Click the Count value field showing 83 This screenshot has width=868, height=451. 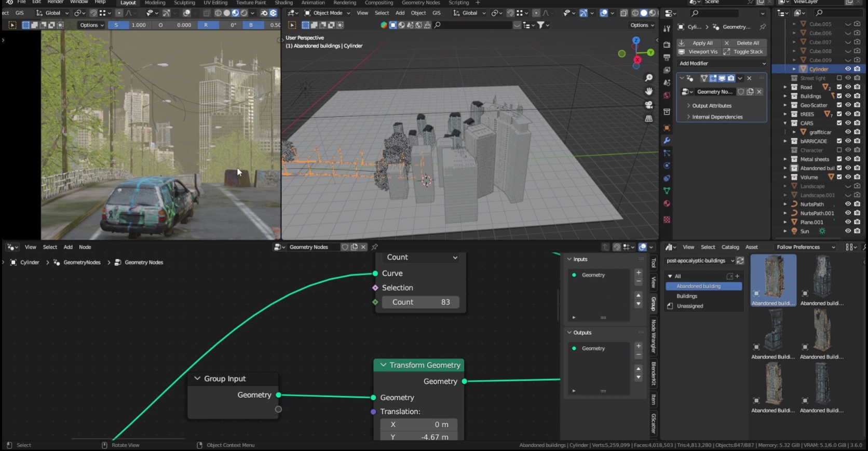(421, 302)
